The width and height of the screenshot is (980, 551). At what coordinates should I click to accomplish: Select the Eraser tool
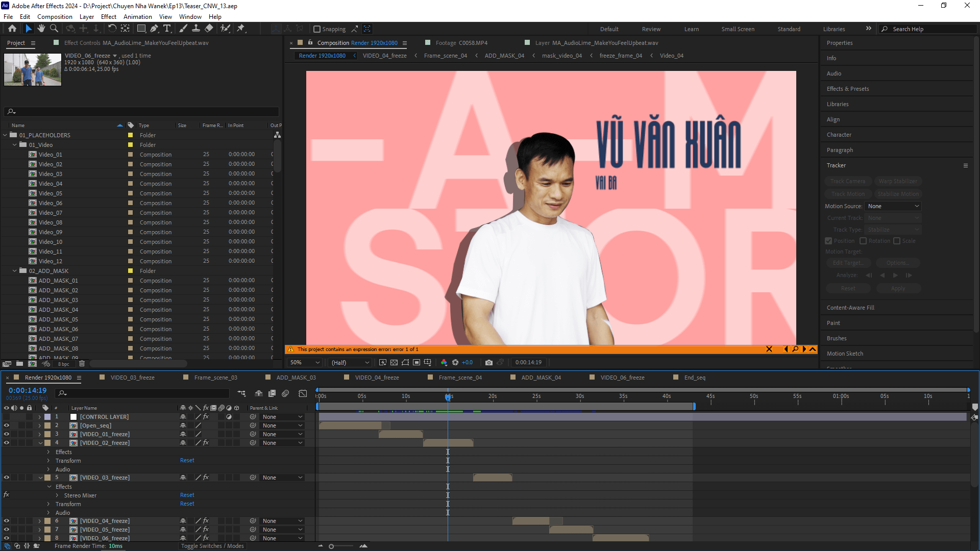(x=209, y=29)
